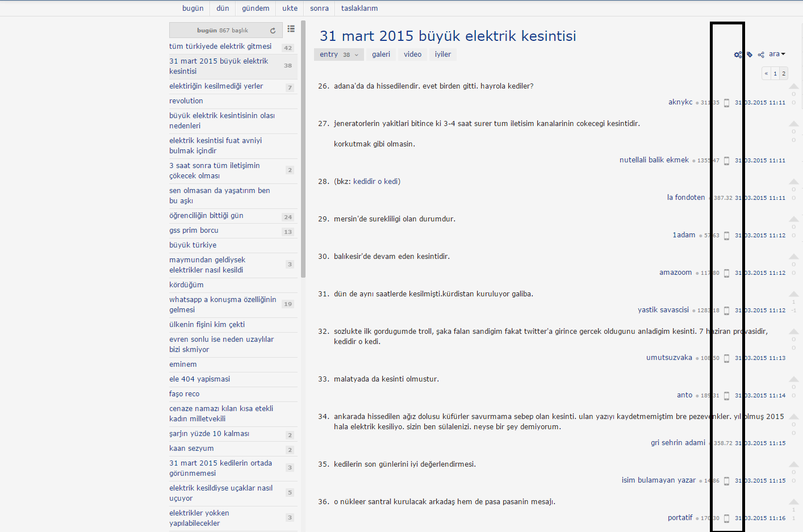The width and height of the screenshot is (803, 532).
Task: Show the video view
Action: (x=413, y=55)
